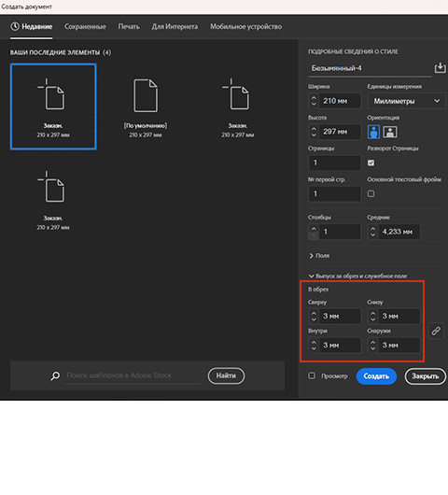Click the Снаружи bleed stepper arrows
The width and height of the screenshot is (448, 495).
coord(373,345)
